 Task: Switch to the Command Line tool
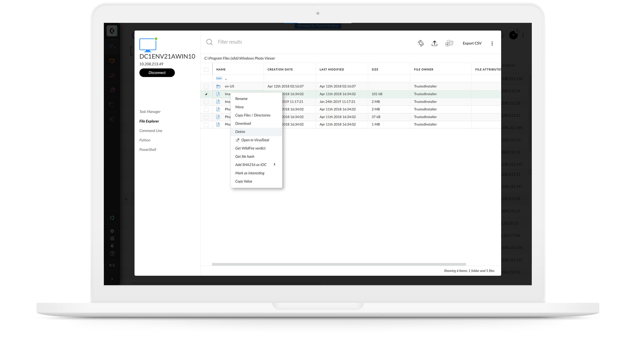[x=151, y=131]
